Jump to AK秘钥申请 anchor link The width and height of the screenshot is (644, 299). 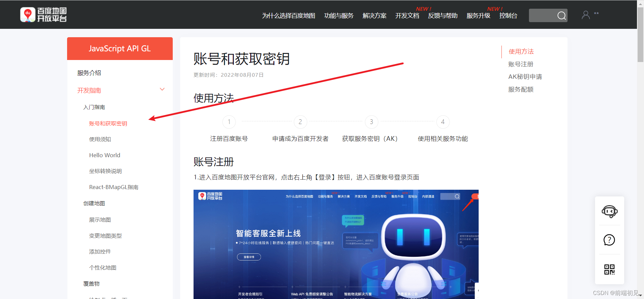point(525,77)
